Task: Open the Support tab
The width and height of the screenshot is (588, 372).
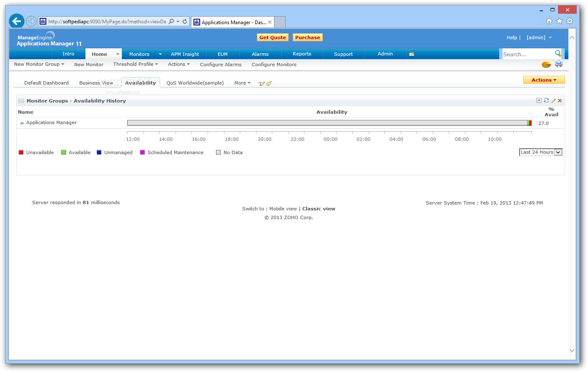Action: point(344,54)
